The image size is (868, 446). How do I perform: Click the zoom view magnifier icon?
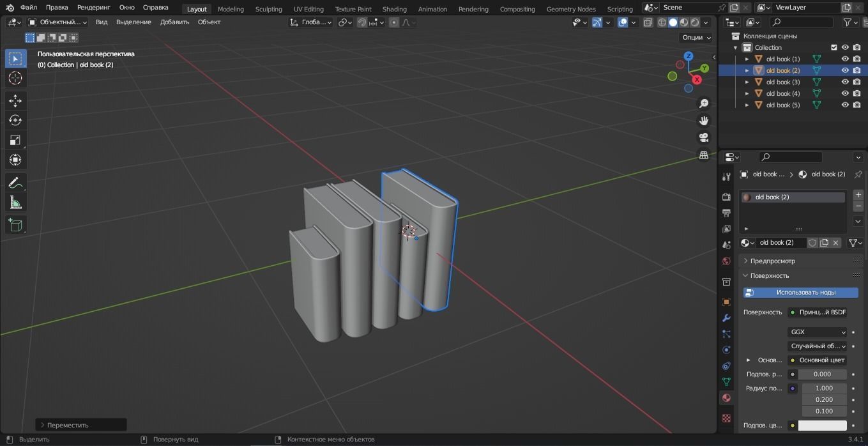(x=704, y=104)
